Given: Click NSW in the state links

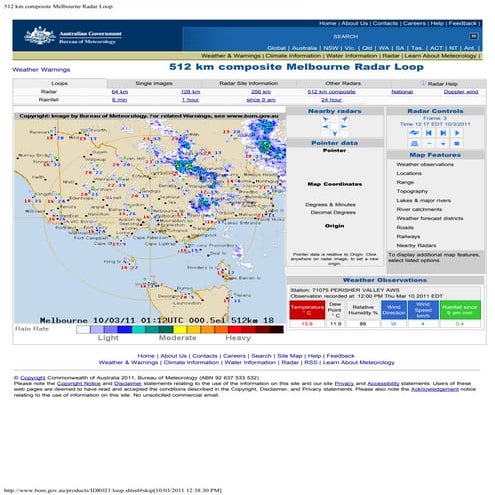Looking at the screenshot, I should coord(331,48).
